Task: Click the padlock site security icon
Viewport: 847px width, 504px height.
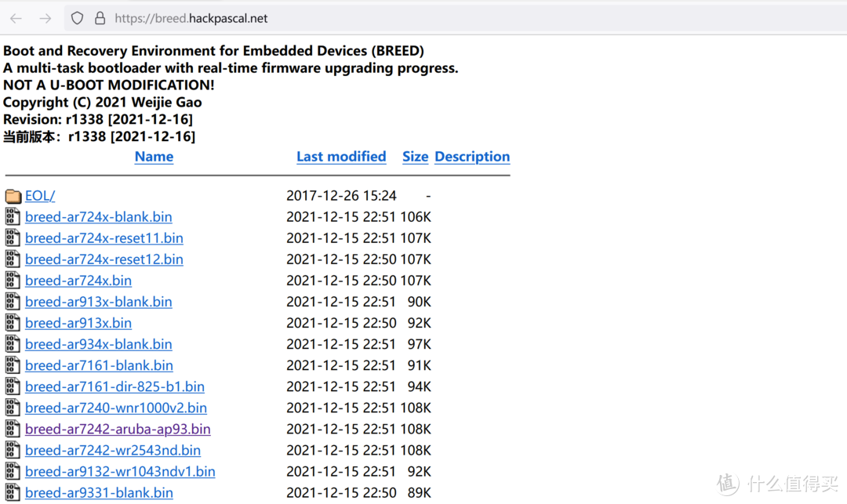Action: [100, 18]
